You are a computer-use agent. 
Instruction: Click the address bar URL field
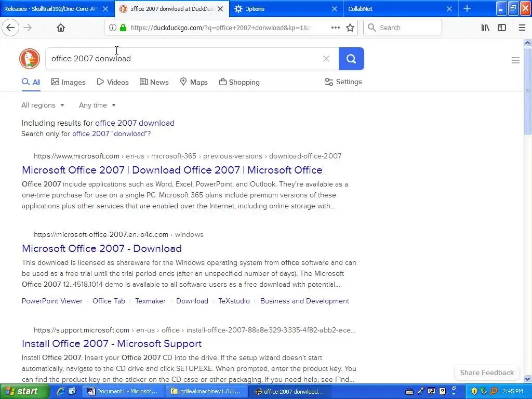pyautogui.click(x=220, y=28)
